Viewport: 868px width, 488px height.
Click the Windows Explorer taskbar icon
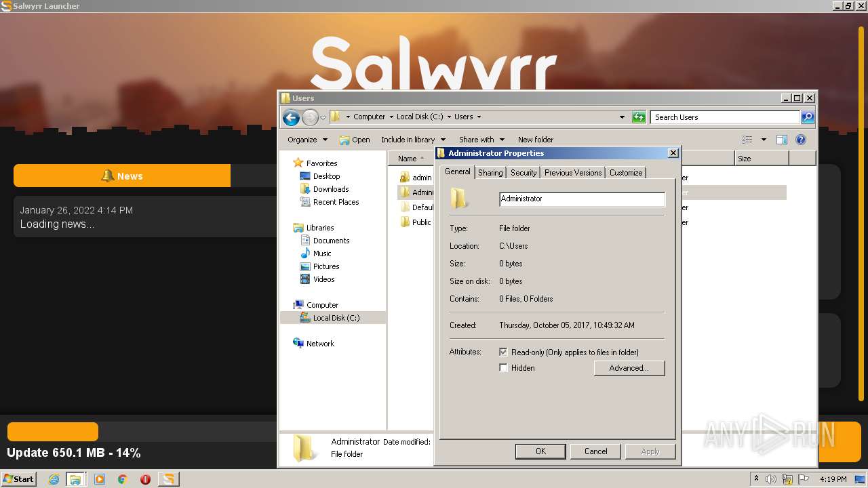point(75,479)
